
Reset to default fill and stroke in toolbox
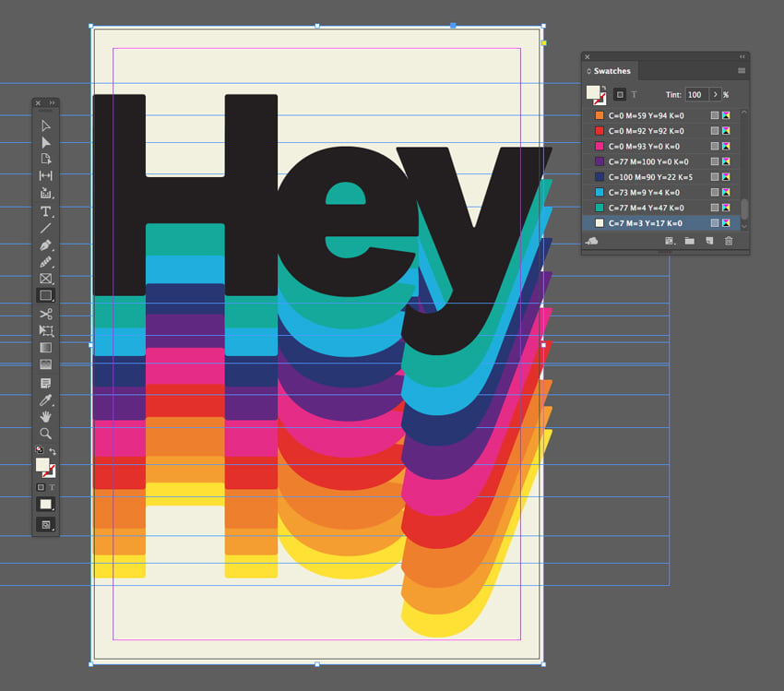(39, 449)
